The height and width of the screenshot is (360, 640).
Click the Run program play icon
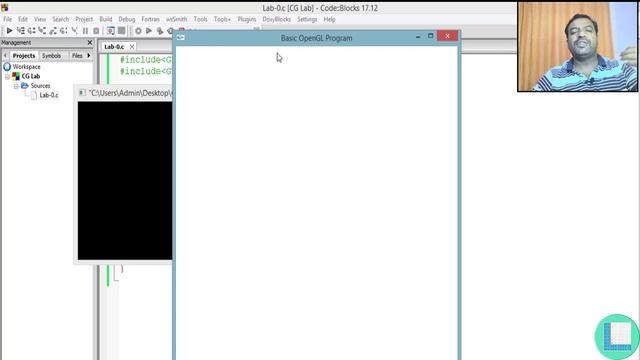click(x=149, y=31)
